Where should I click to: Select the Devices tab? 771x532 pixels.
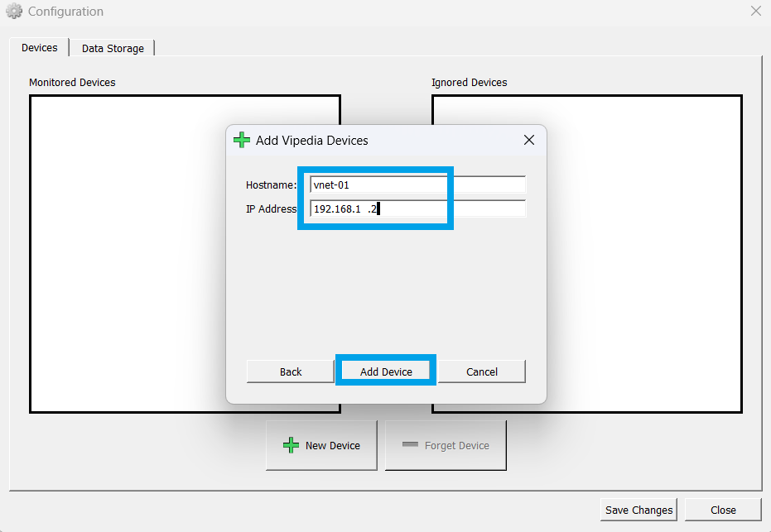40,48
